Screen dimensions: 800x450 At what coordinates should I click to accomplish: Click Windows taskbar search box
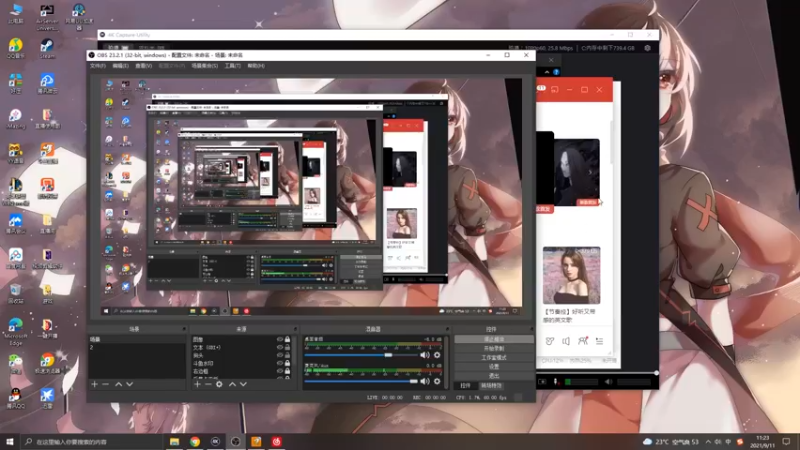pyautogui.click(x=92, y=441)
